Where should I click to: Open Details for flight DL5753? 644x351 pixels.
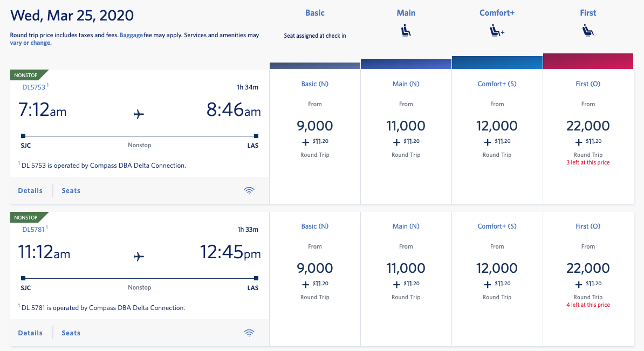(x=30, y=190)
